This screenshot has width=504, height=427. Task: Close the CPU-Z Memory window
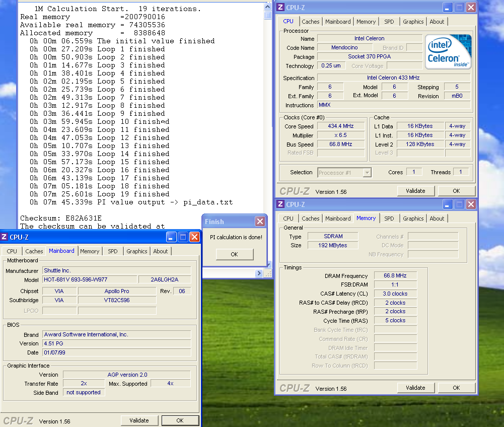tap(471, 204)
